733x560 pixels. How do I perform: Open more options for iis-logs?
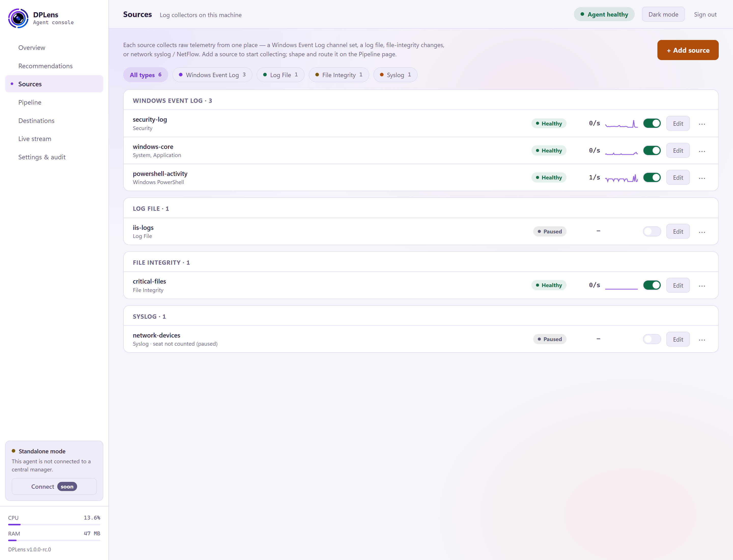(x=702, y=232)
